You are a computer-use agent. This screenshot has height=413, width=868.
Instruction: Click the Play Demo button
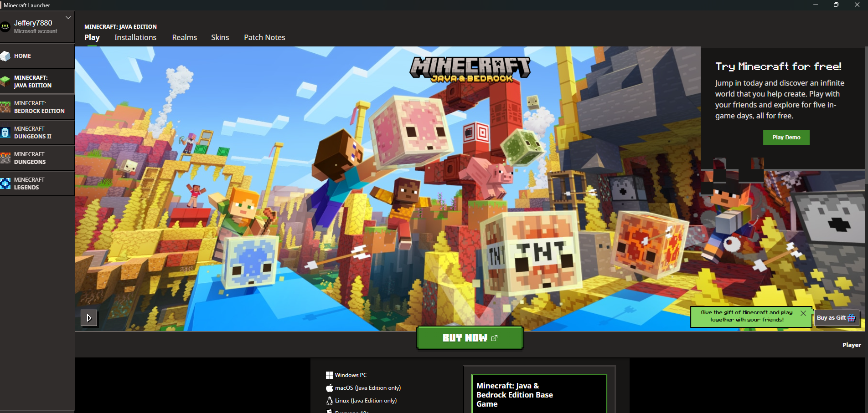click(786, 138)
